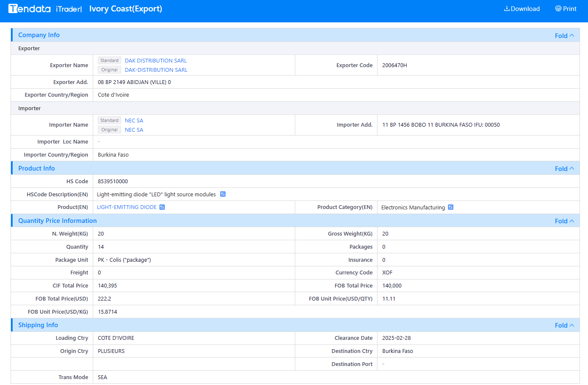Select exporter country Cote d'Ivoire
The image size is (588, 385).
[x=113, y=95]
